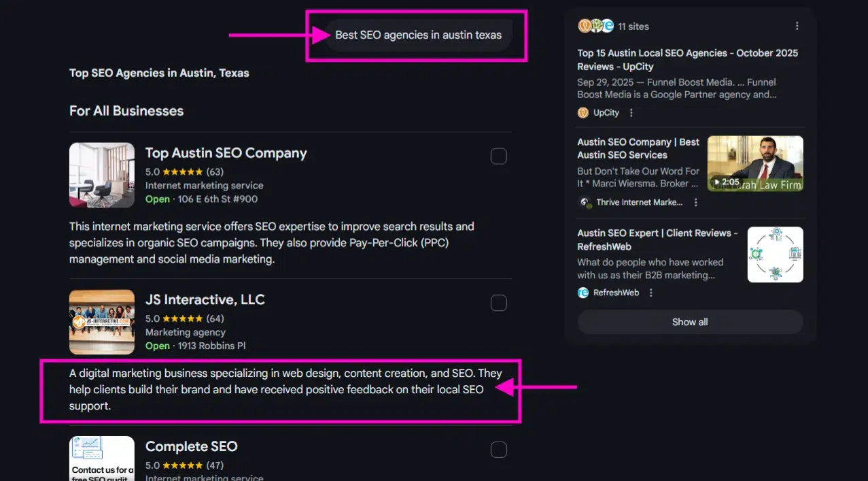The width and height of the screenshot is (868, 481).
Task: Tick the checkbox for Top Austin SEO Company
Action: tap(498, 156)
